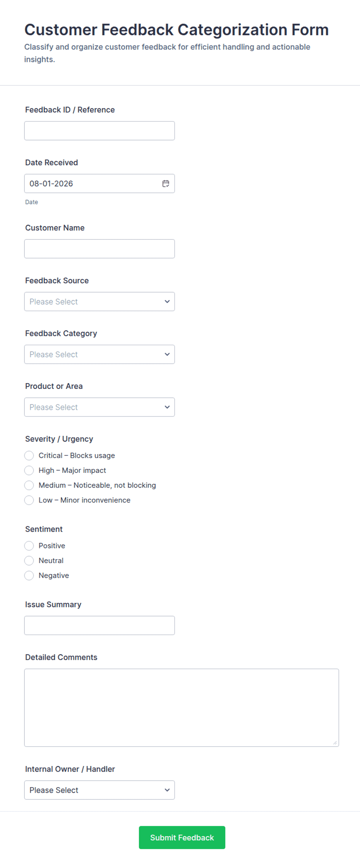The height and width of the screenshot is (868, 360).
Task: Open the calendar picker icon
Action: point(166,183)
